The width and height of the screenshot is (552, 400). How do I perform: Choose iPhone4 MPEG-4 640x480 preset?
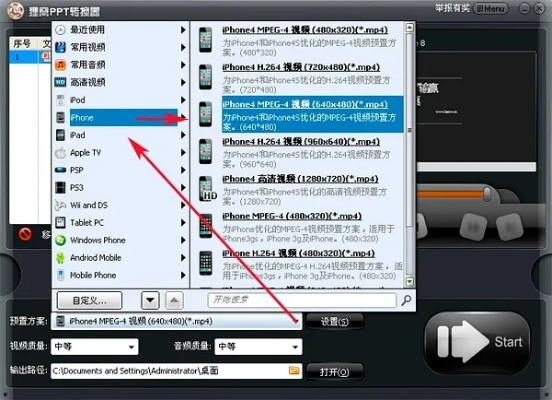299,115
